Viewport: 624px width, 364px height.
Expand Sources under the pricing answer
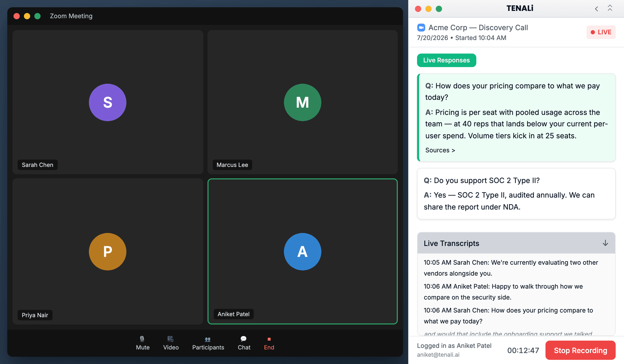pos(440,150)
